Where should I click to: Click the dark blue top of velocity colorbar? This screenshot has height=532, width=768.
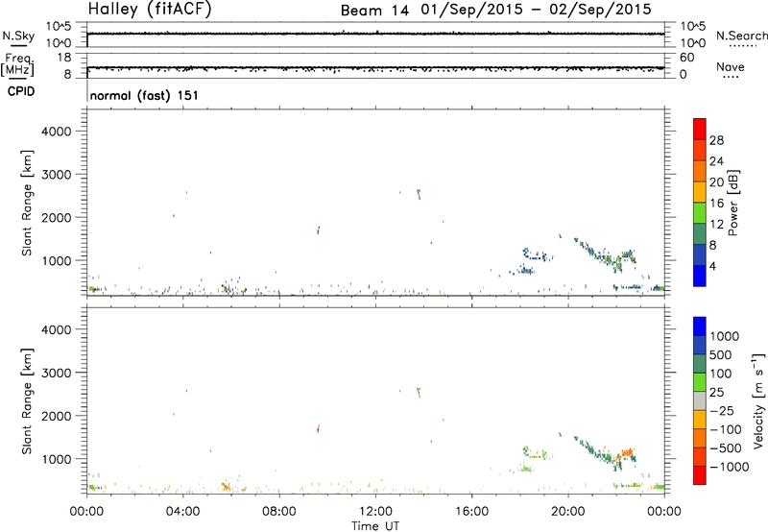click(700, 326)
